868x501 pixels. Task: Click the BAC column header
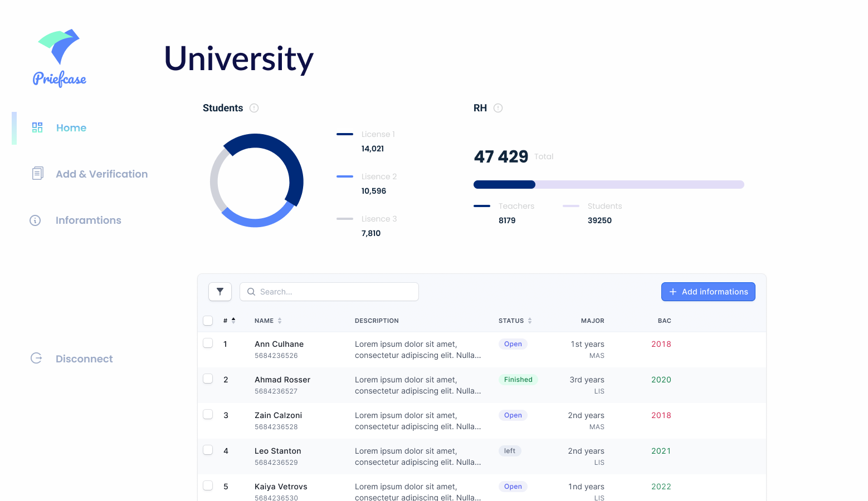click(665, 321)
